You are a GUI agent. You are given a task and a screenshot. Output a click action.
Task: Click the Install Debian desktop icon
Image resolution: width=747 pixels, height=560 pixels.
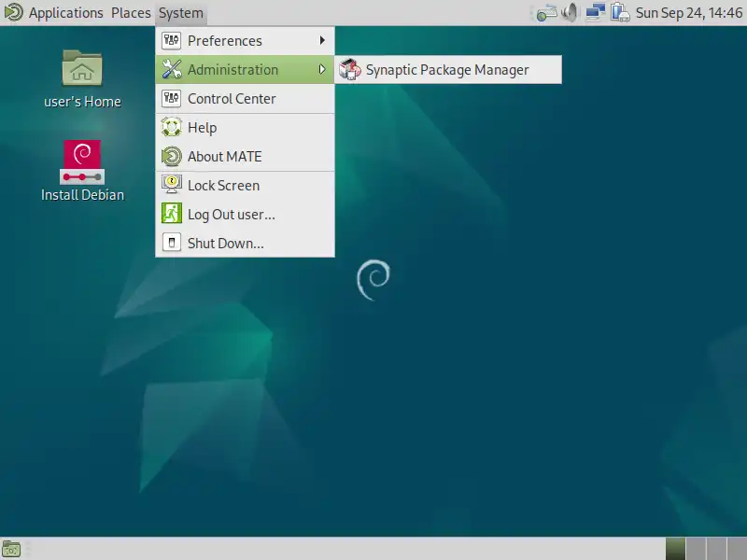pyautogui.click(x=82, y=171)
